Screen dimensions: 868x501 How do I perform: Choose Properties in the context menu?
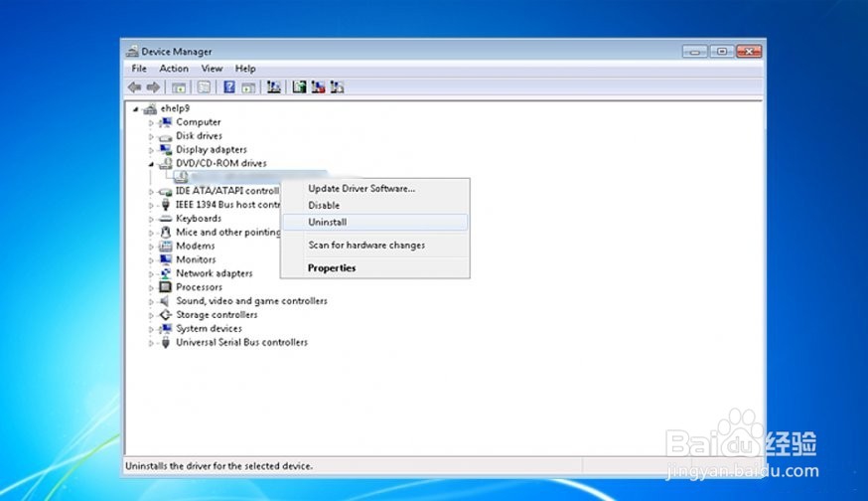coord(375,267)
